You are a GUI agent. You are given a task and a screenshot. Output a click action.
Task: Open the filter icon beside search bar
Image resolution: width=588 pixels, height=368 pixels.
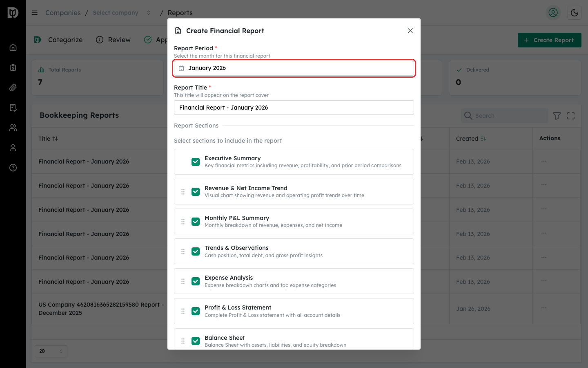coord(557,116)
